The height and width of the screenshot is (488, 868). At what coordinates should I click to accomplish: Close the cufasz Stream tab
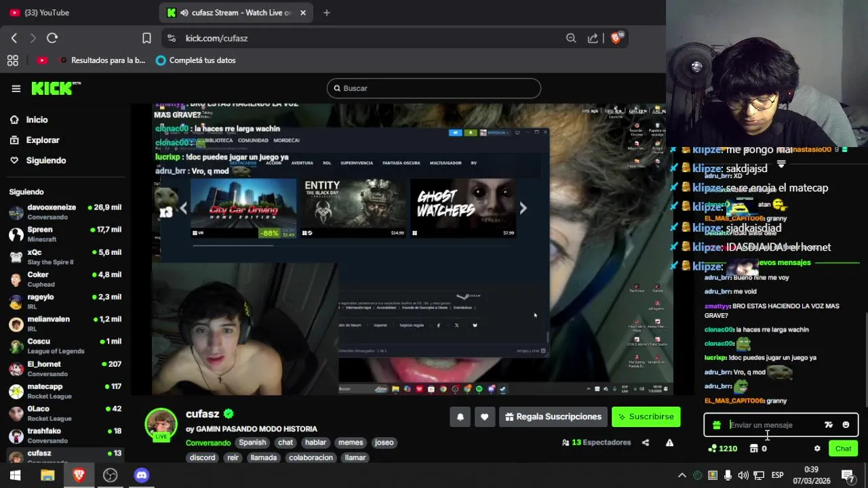303,12
